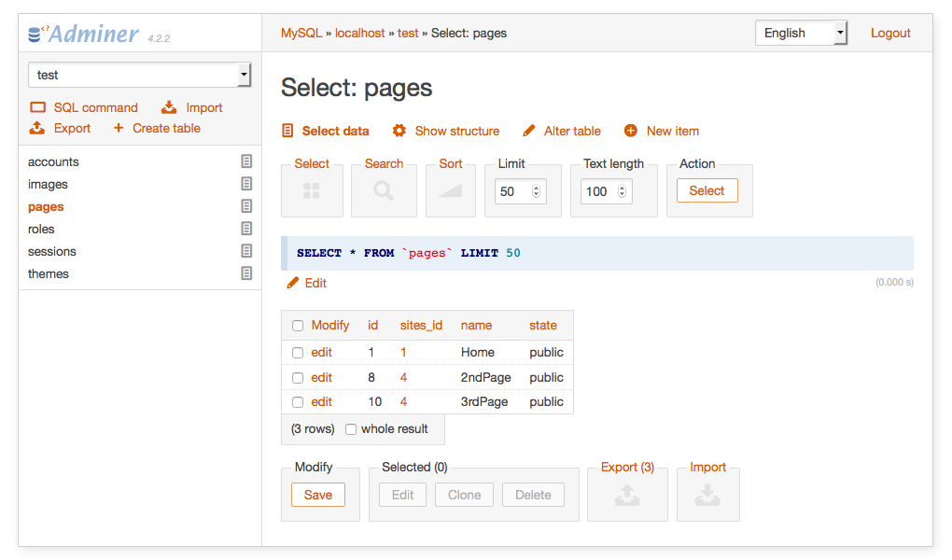Image resolution: width=952 pixels, height=560 pixels.
Task: Click the Sort panel icon
Action: [x=451, y=189]
